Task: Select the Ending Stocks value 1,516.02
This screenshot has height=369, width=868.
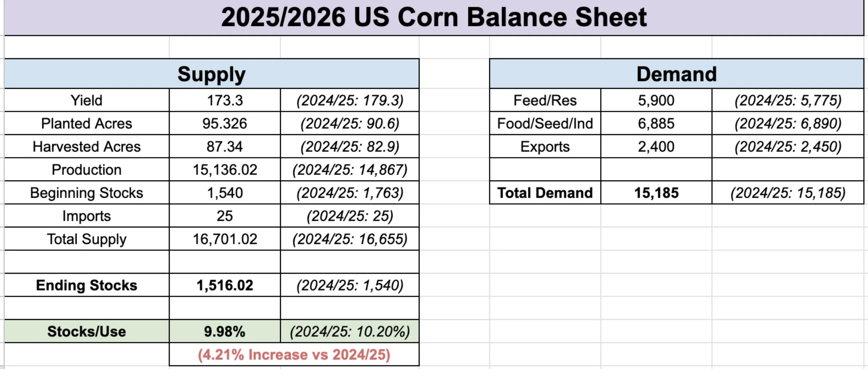Action: [x=225, y=285]
